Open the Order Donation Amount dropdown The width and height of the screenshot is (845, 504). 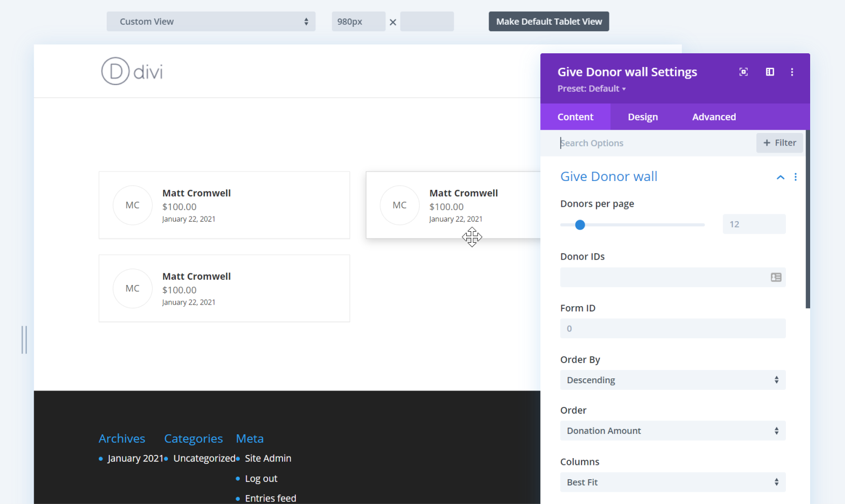tap(673, 431)
